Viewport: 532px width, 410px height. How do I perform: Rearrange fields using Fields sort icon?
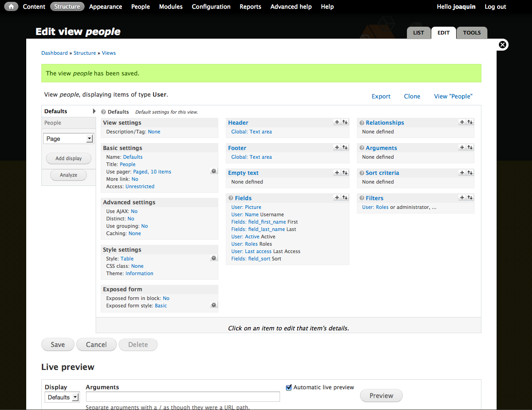point(345,198)
